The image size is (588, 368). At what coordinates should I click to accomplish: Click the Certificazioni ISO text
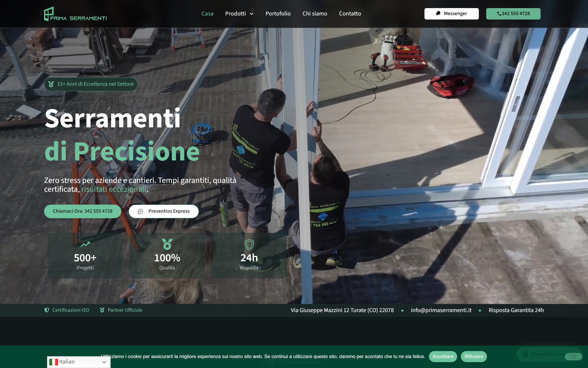[71, 310]
